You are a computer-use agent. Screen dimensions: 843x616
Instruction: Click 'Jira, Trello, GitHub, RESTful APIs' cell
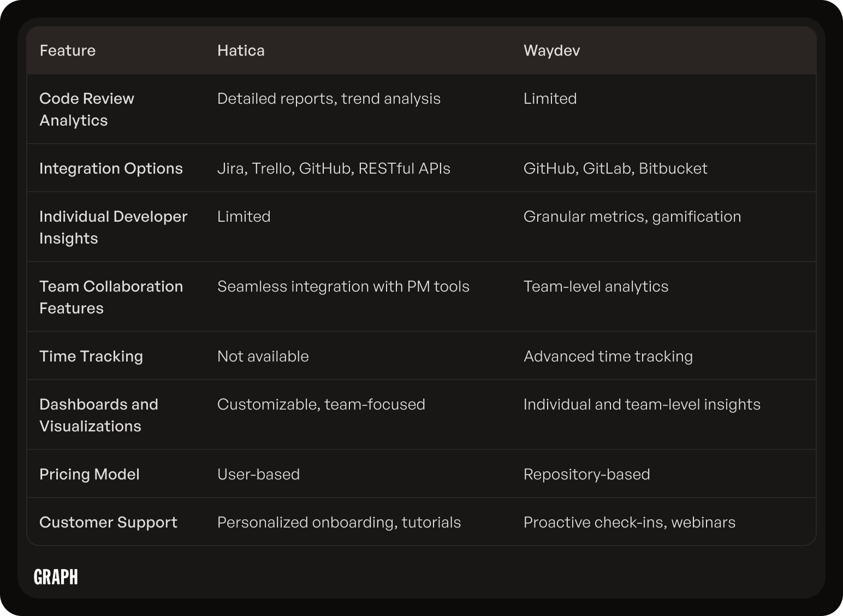(x=334, y=168)
